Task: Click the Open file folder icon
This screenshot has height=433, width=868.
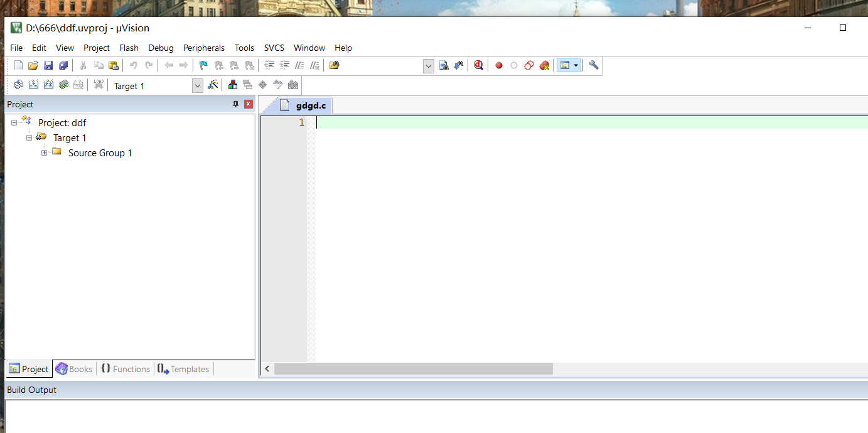Action: [x=33, y=65]
